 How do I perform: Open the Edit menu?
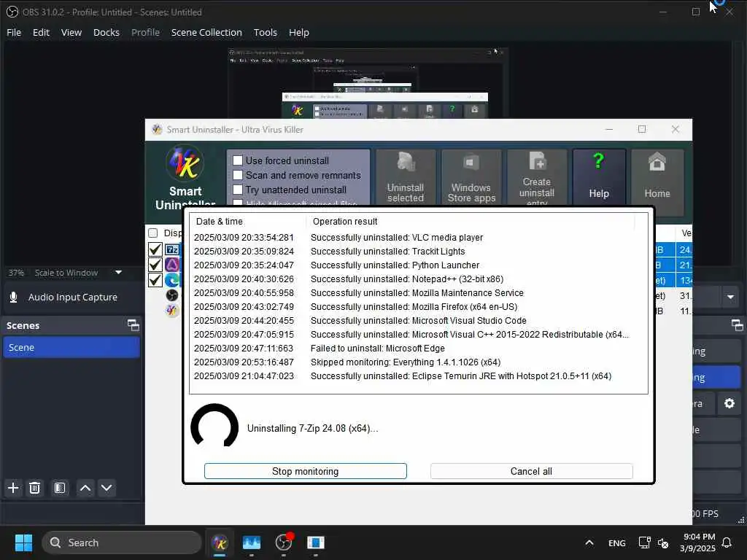(x=41, y=32)
